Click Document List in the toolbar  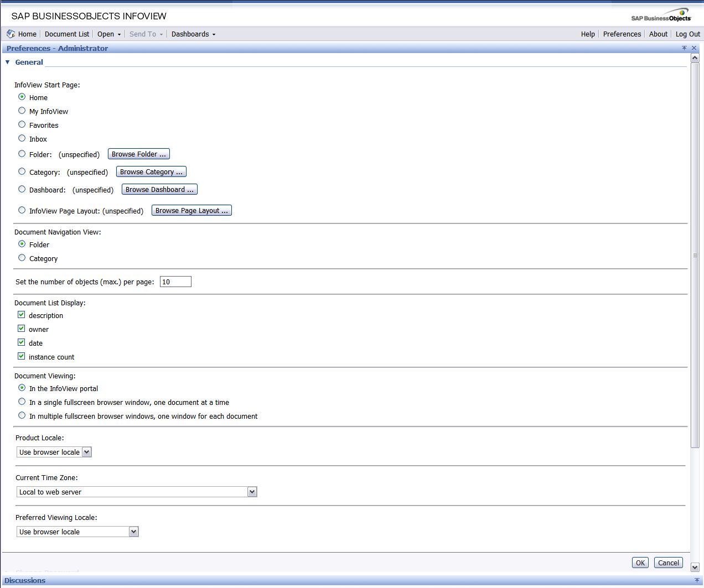67,34
